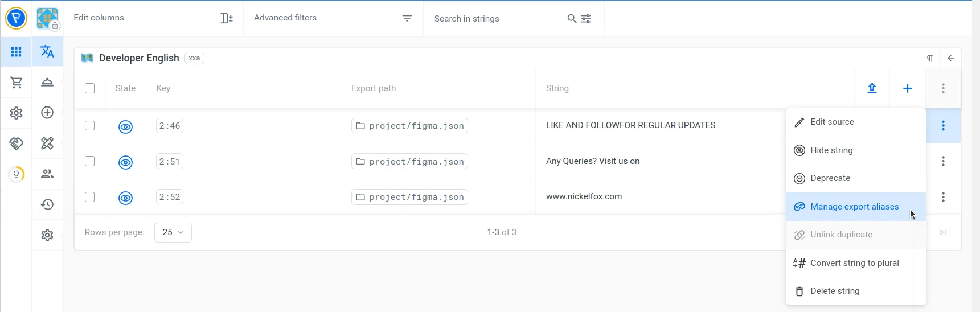Toggle the pilcrow formatting marks icon
The width and height of the screenshot is (980, 312).
(930, 58)
